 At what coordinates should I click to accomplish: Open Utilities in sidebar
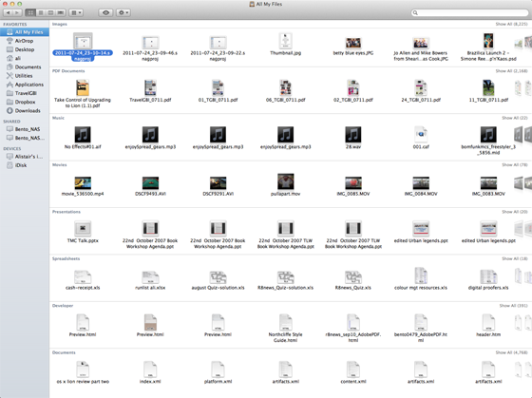(25, 76)
